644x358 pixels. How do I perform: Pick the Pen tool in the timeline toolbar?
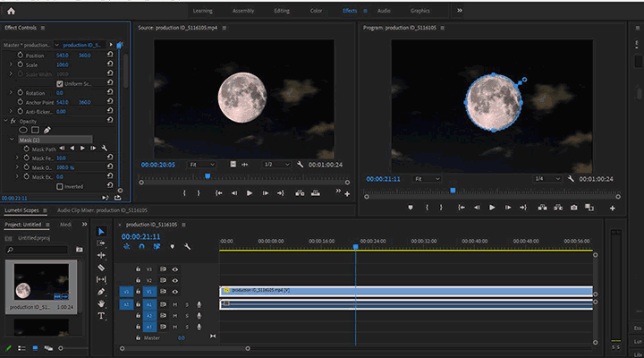coord(101,292)
